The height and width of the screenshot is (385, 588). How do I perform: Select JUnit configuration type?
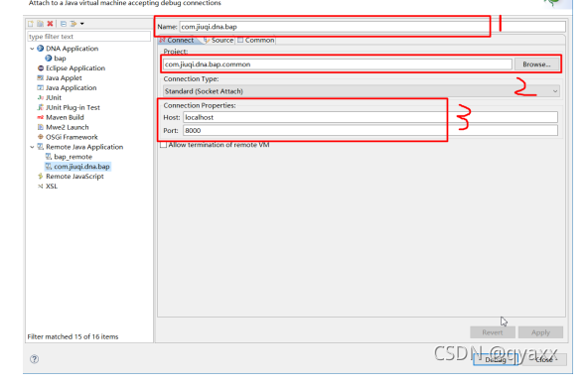point(54,97)
